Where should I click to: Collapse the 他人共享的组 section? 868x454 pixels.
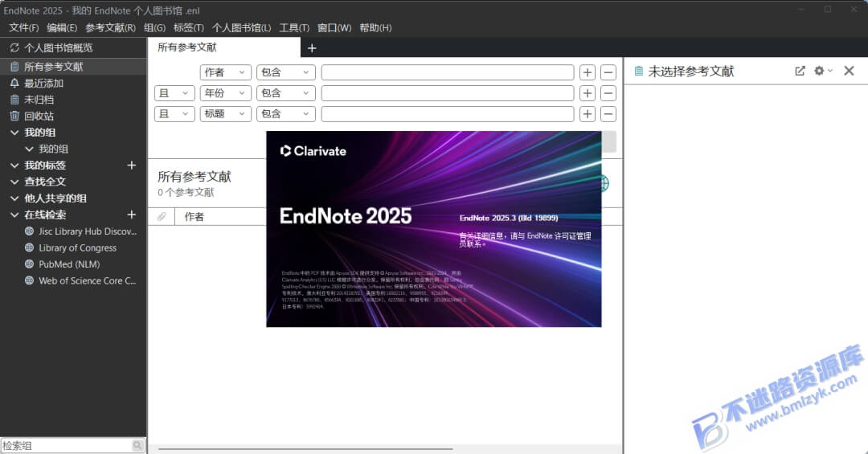(14, 198)
